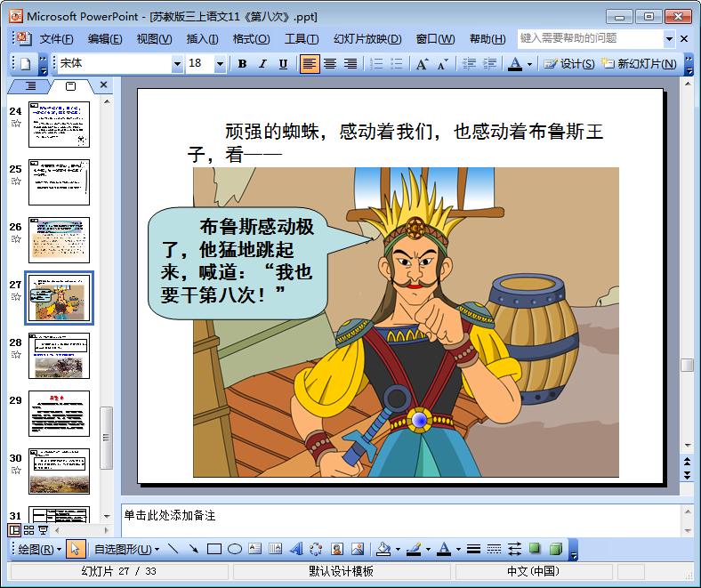This screenshot has width=701, height=588.
Task: Apply center text alignment
Action: click(330, 64)
